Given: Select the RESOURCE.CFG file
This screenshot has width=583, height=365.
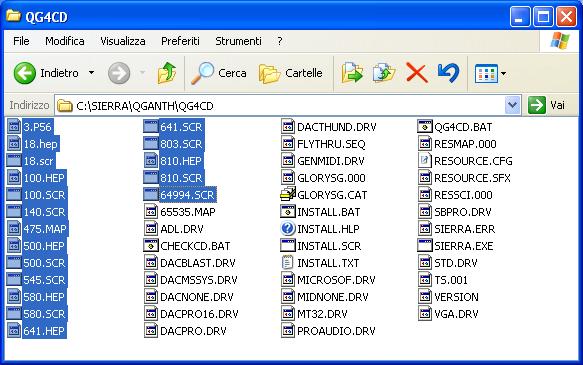Looking at the screenshot, I should [465, 161].
